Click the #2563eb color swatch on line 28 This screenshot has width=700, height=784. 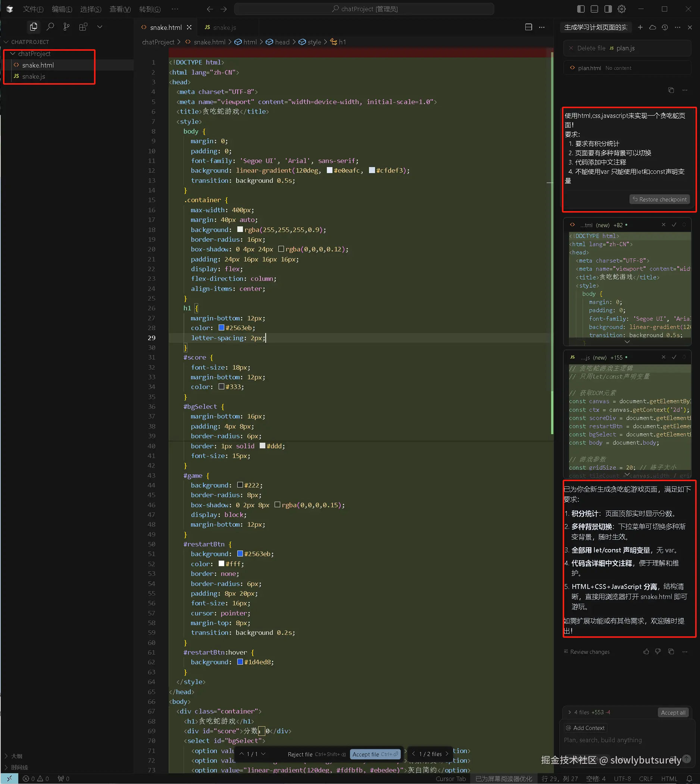point(222,327)
